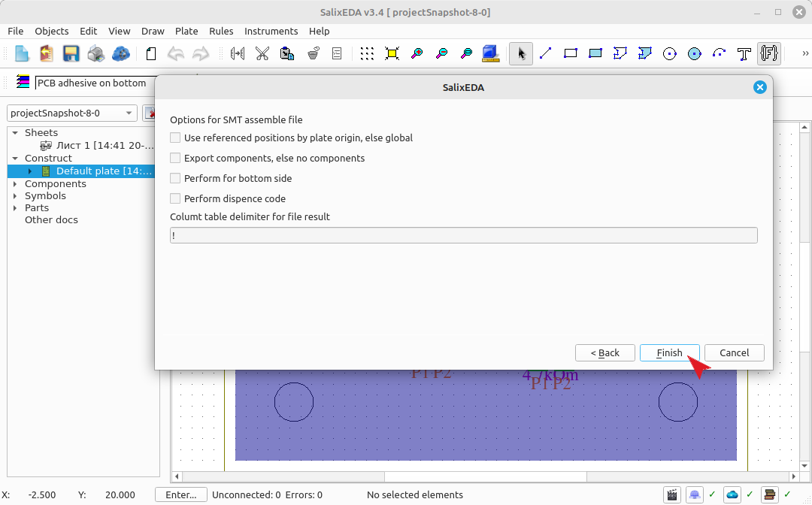Select the filled polygon tool
The height and width of the screenshot is (505, 812).
pos(645,53)
